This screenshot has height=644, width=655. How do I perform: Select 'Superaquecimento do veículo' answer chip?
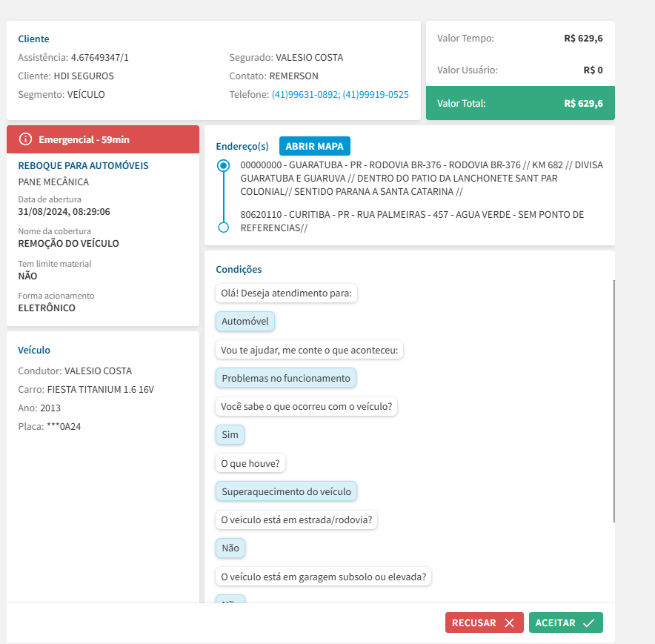click(x=287, y=491)
